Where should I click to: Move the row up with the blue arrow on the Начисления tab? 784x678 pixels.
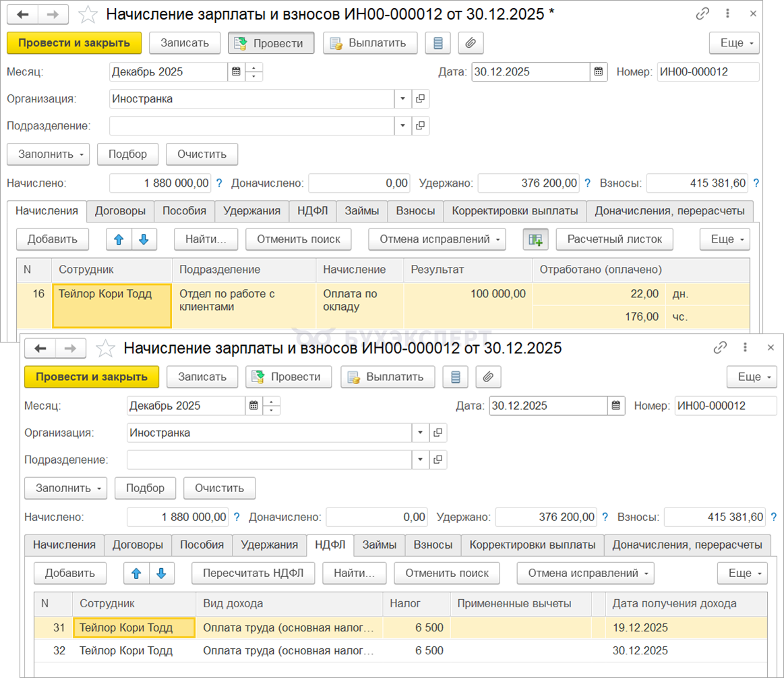pyautogui.click(x=119, y=239)
